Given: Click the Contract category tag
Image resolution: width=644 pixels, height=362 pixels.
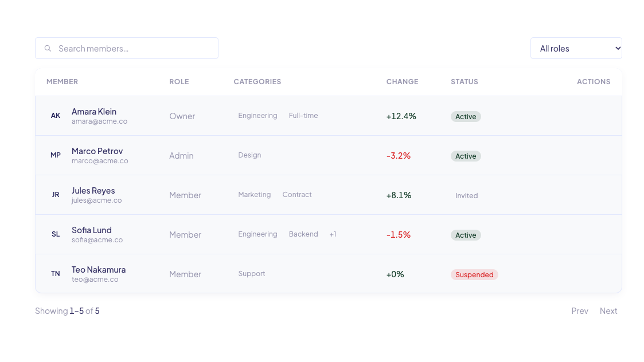Looking at the screenshot, I should coord(297,195).
